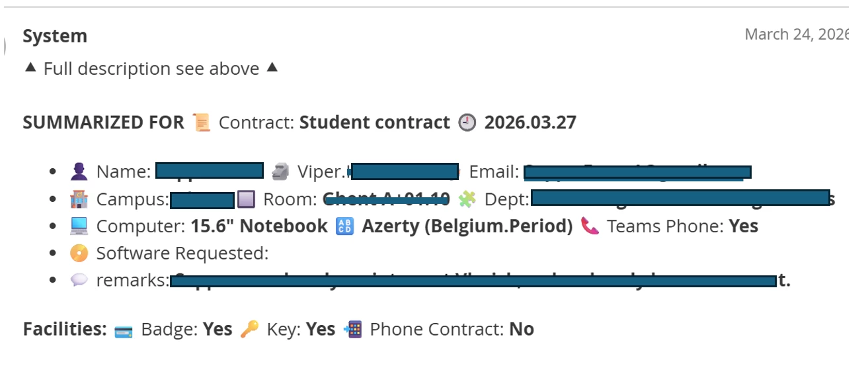Click the badge card icon under Facilities

124,330
